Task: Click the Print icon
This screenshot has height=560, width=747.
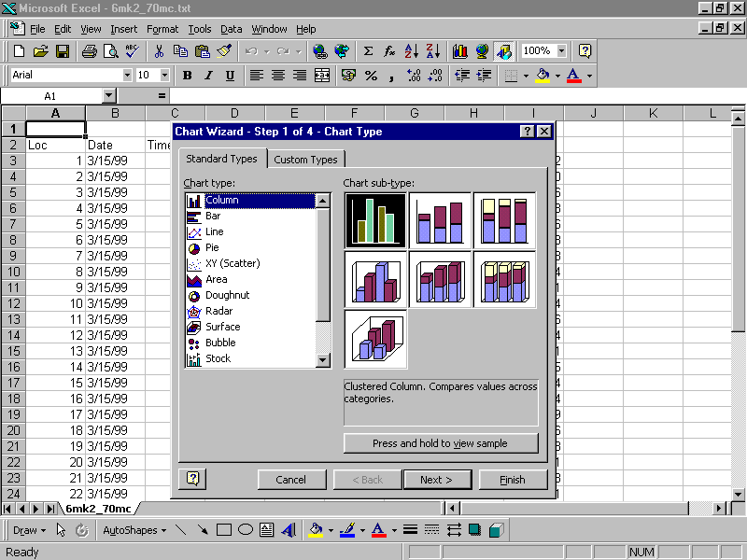Action: 89,51
